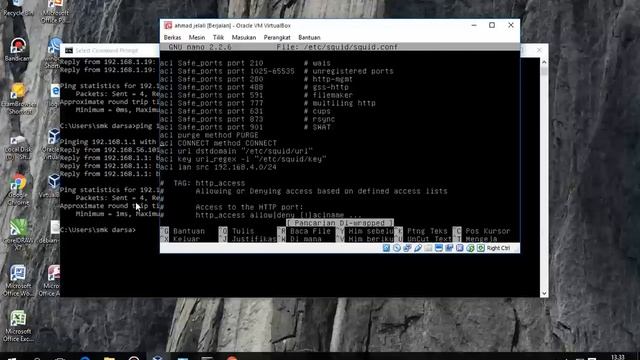Click the 'Safe_ports port 901' SWAT line
640x360 pixels.
[245, 127]
